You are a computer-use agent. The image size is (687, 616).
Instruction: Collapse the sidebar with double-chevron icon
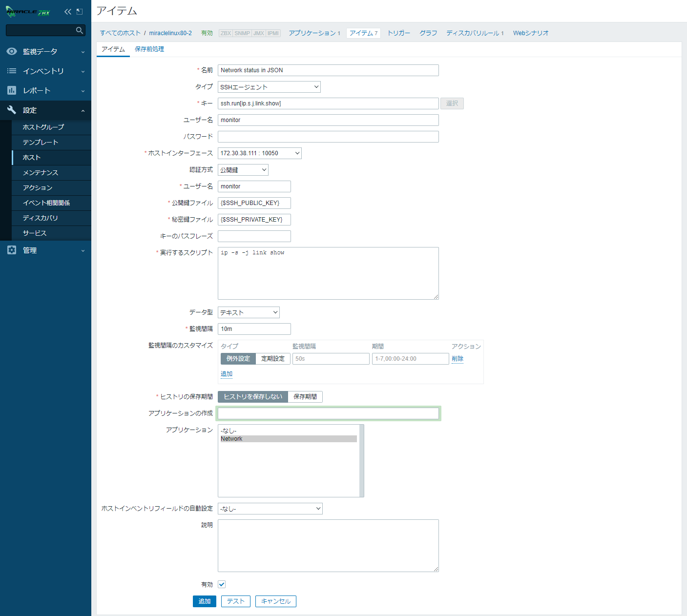(67, 12)
